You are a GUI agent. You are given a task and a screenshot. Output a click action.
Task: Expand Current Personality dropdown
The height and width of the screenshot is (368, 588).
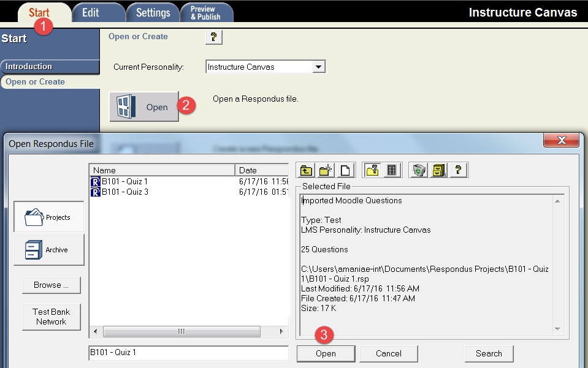319,67
